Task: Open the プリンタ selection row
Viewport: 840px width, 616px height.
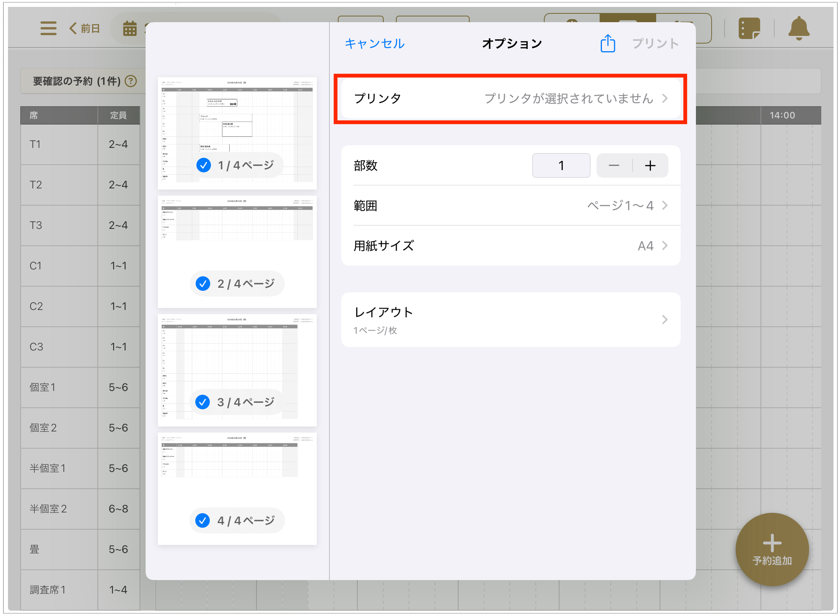Action: tap(510, 99)
